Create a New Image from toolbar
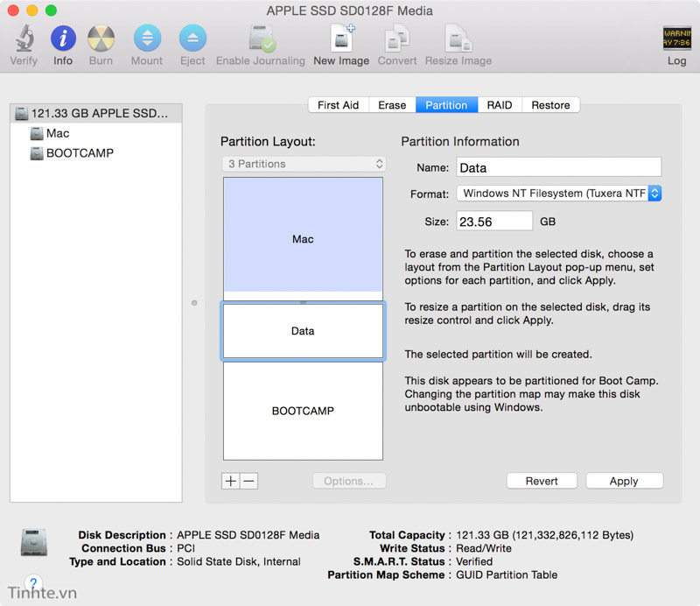 click(342, 39)
